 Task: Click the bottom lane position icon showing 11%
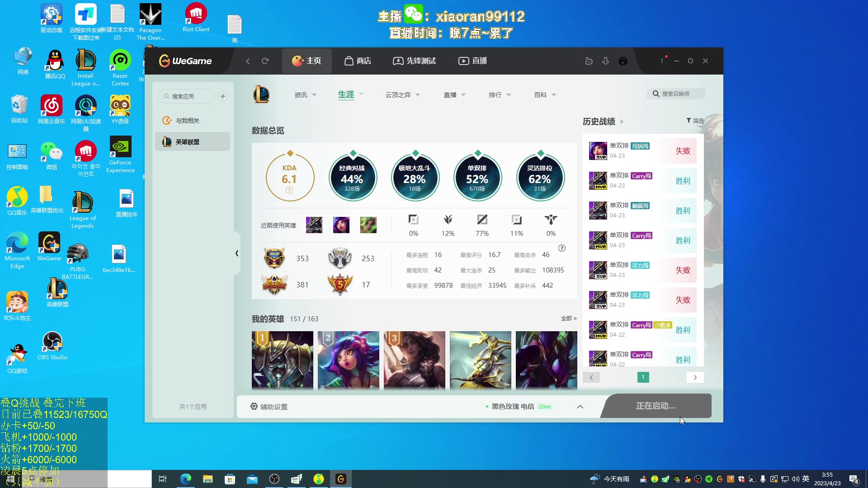pos(517,220)
